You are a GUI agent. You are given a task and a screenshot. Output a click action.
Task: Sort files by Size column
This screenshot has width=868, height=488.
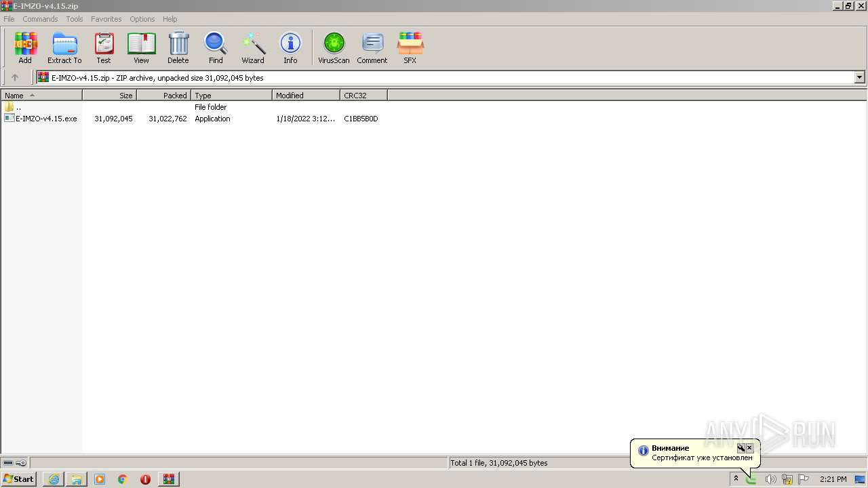click(109, 95)
